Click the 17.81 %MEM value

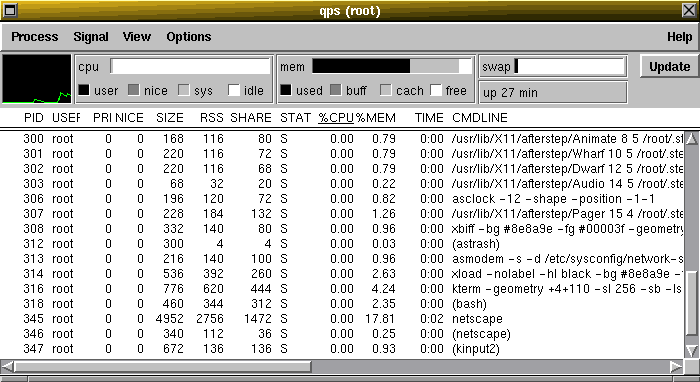tap(381, 319)
